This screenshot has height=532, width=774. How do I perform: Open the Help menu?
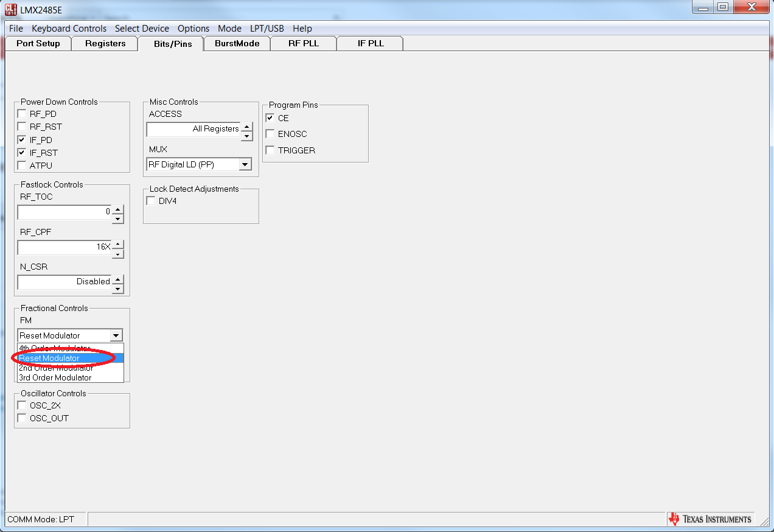point(302,29)
